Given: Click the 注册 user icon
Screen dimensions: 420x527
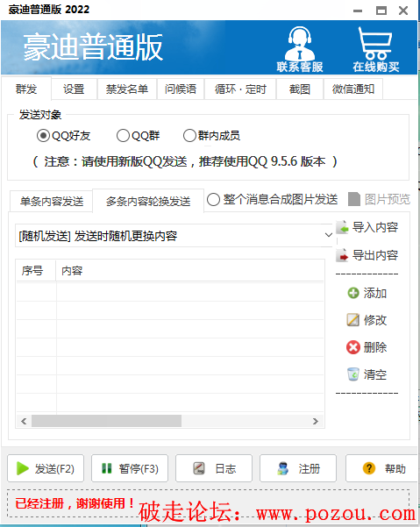Looking at the screenshot, I should pyautogui.click(x=283, y=468).
